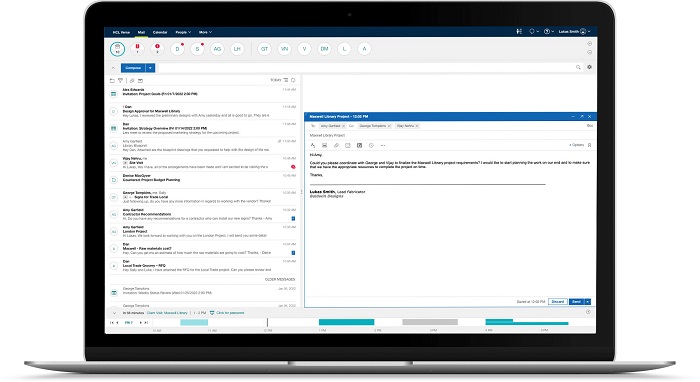Expand the People menu
This screenshot has height=382, width=700.
coord(183,32)
